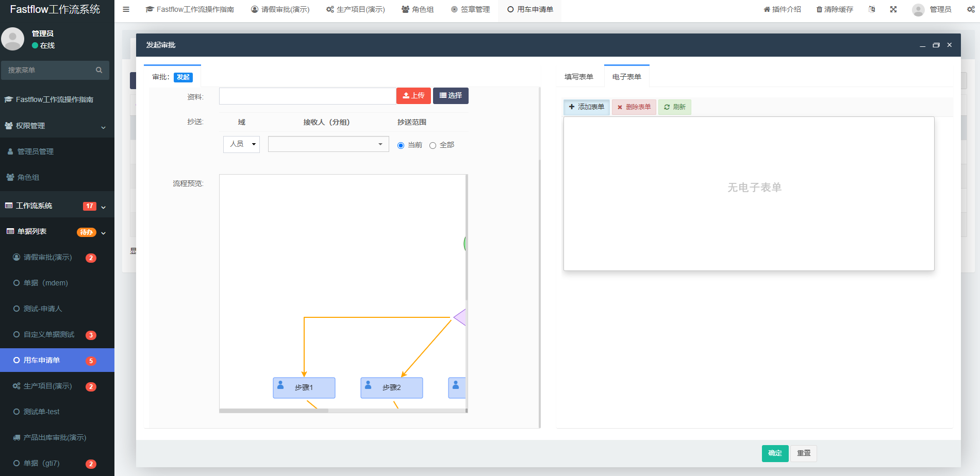Open 生产项目(演示) in the sidebar
This screenshot has width=980, height=476.
pyautogui.click(x=57, y=386)
